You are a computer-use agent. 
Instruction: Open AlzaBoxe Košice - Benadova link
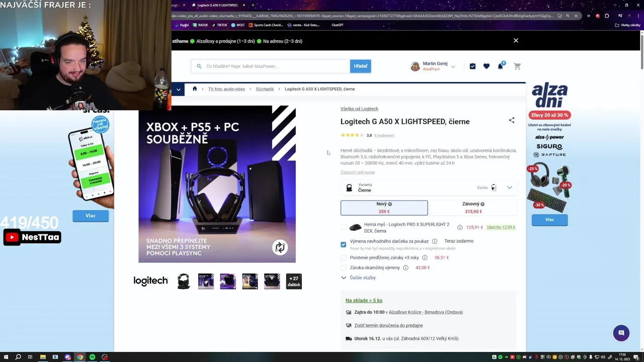426,312
